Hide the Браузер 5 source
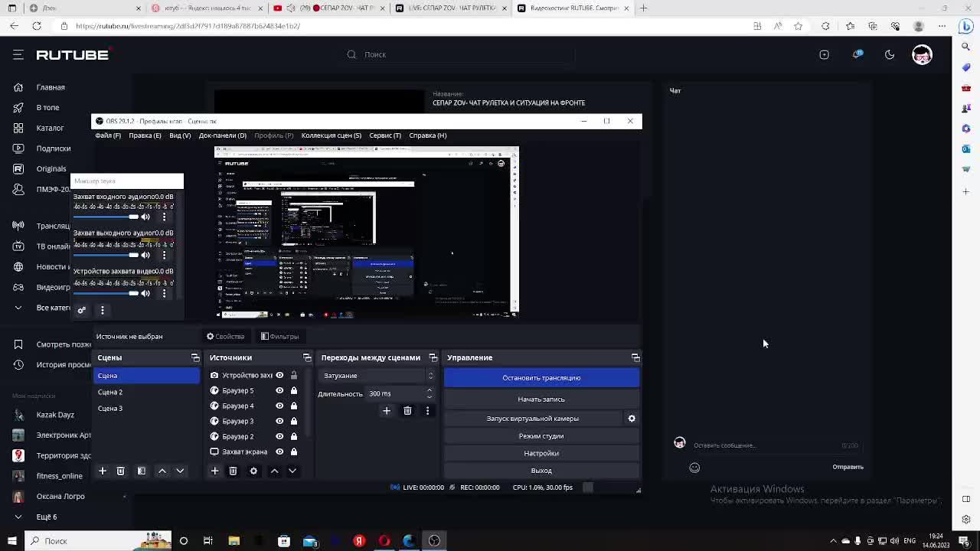 (279, 390)
